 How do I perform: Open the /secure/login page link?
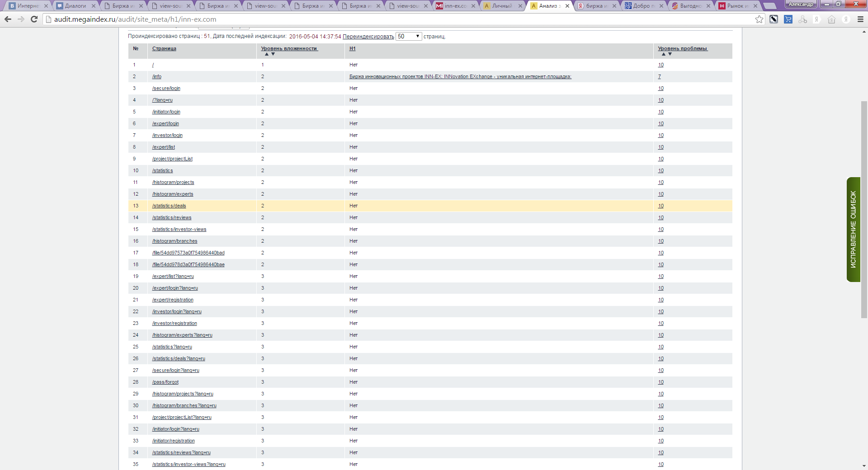(166, 88)
